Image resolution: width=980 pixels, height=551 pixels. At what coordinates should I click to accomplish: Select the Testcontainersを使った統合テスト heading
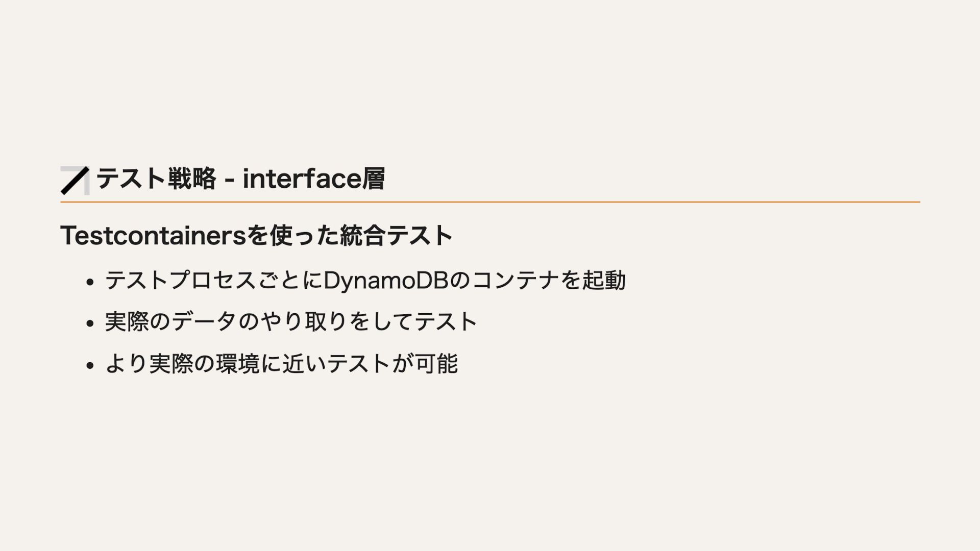[257, 236]
